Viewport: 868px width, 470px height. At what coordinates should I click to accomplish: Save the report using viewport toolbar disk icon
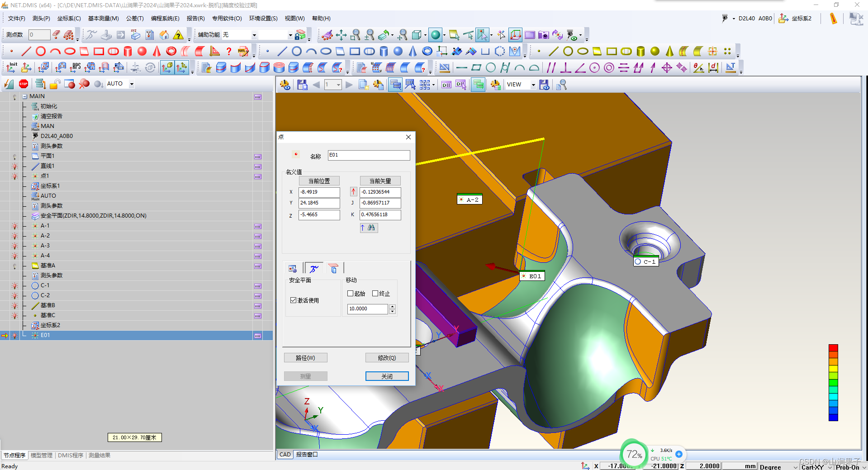(302, 85)
